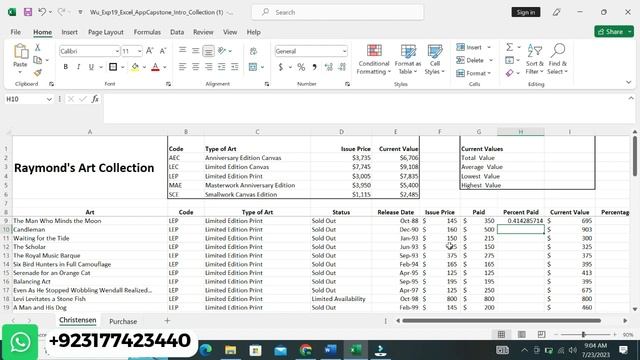Open Cell Styles dropdown
Image resolution: width=640 pixels, height=360 pixels.
[435, 60]
